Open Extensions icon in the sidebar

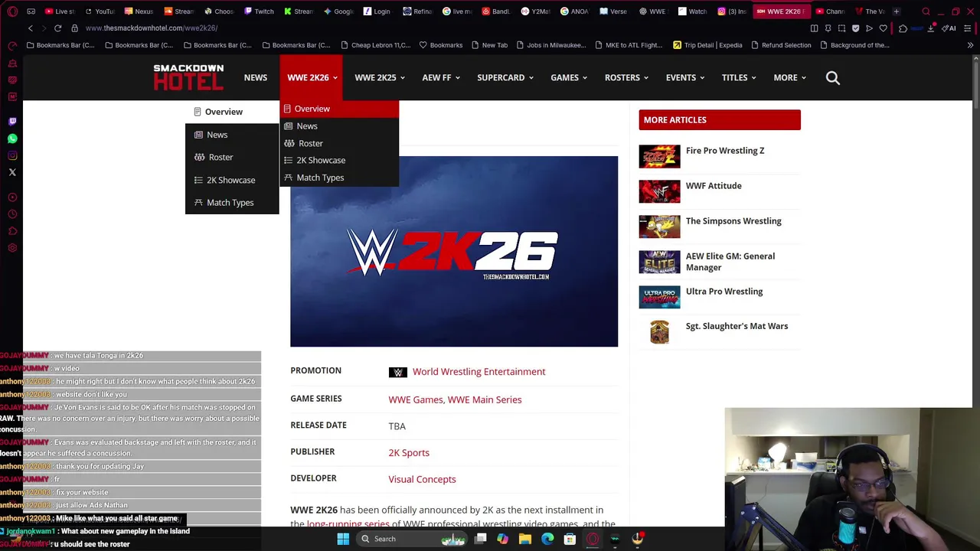coord(12,231)
